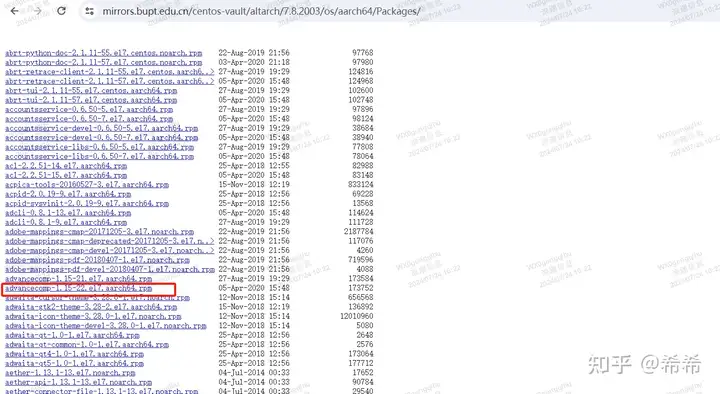Open adwaita-qt5-1.0-1.el7.aarch64.rpm link
Image resolution: width=720 pixels, height=394 pixels.
(74, 363)
